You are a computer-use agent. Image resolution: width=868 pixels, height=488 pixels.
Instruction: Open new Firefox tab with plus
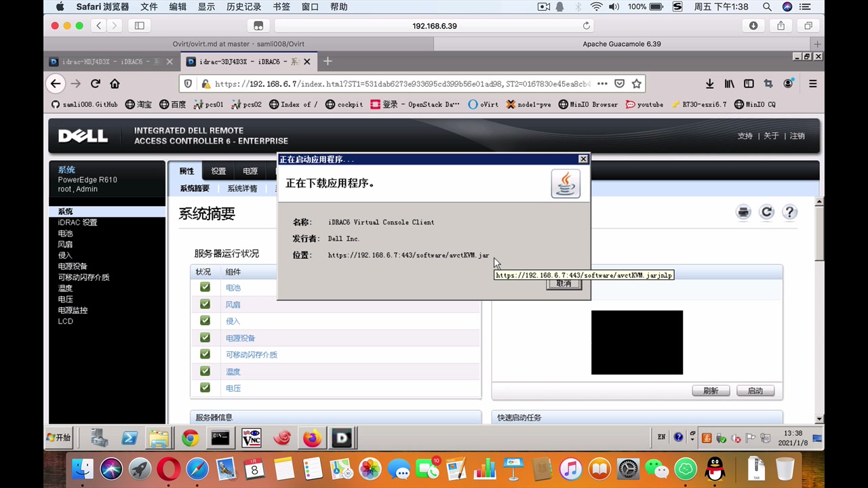tap(328, 62)
